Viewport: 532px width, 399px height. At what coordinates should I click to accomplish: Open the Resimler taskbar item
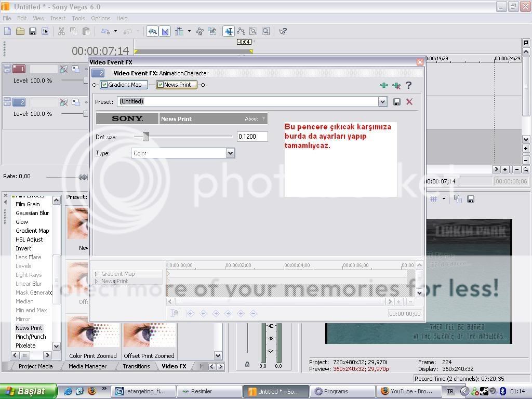point(209,392)
